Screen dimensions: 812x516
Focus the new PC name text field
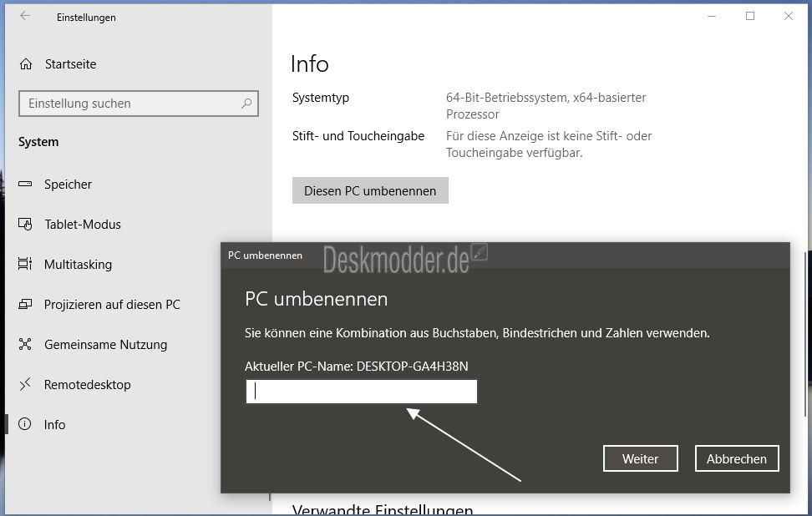click(362, 392)
